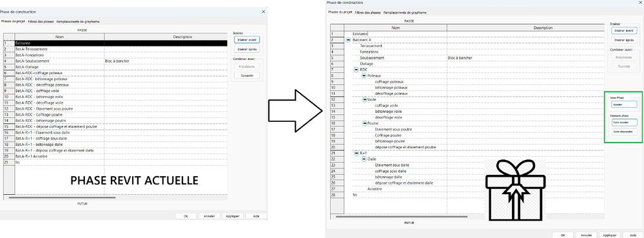Click Appliquer in the left dialog
Viewport: 644px width, 238px height.
[x=233, y=216]
